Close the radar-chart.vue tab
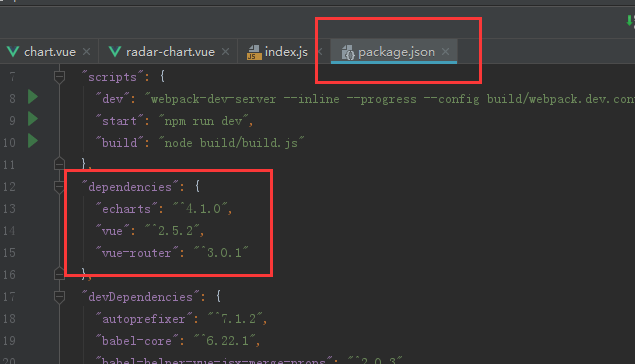635x364 pixels. pyautogui.click(x=226, y=52)
